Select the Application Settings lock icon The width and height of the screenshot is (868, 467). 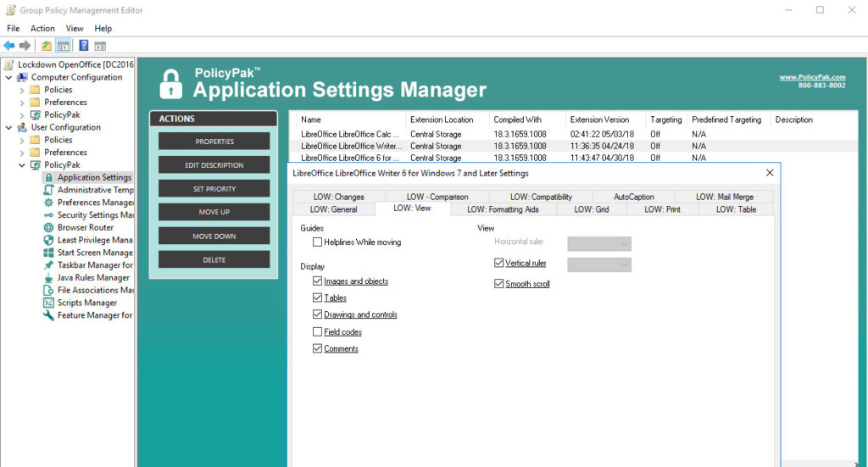click(x=48, y=178)
